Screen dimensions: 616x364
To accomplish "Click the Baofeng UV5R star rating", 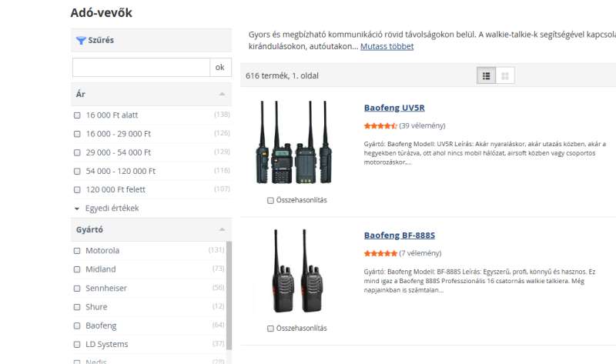I will (380, 125).
